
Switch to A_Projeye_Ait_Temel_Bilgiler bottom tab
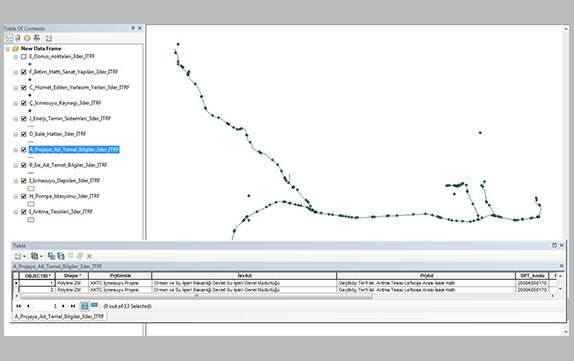(x=59, y=316)
